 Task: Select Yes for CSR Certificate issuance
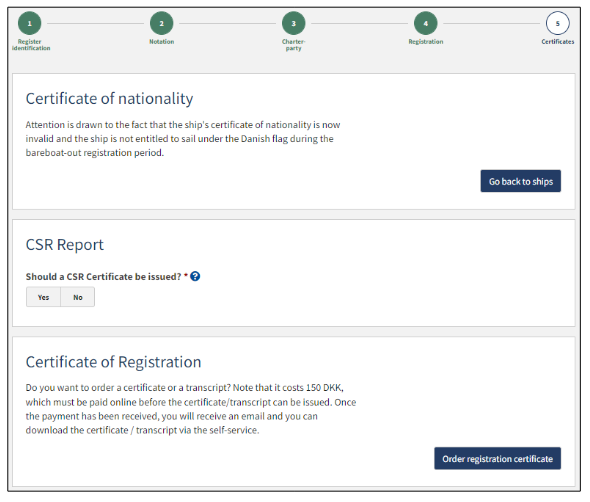(x=43, y=297)
